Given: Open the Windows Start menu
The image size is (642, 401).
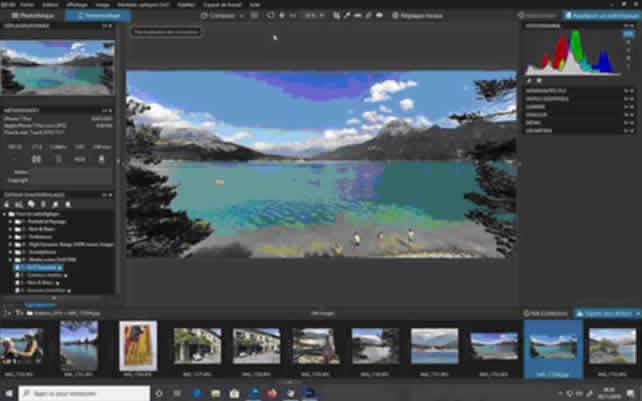Looking at the screenshot, I should coord(9,393).
